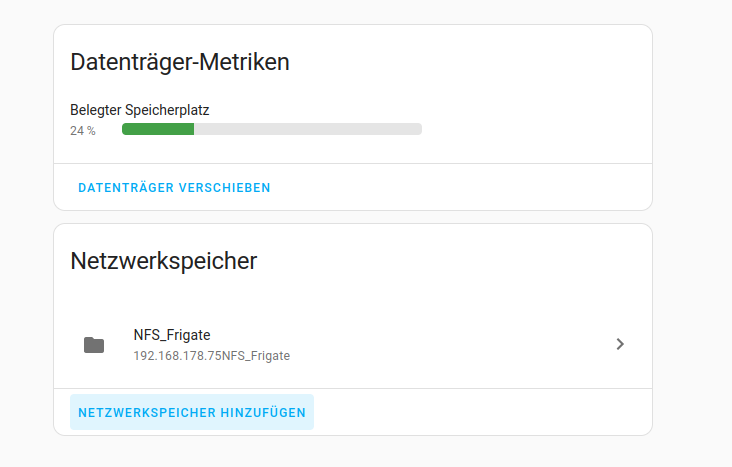Screen dimensions: 732x467
Task: Click empty space right of the storage bar
Action: point(530,129)
